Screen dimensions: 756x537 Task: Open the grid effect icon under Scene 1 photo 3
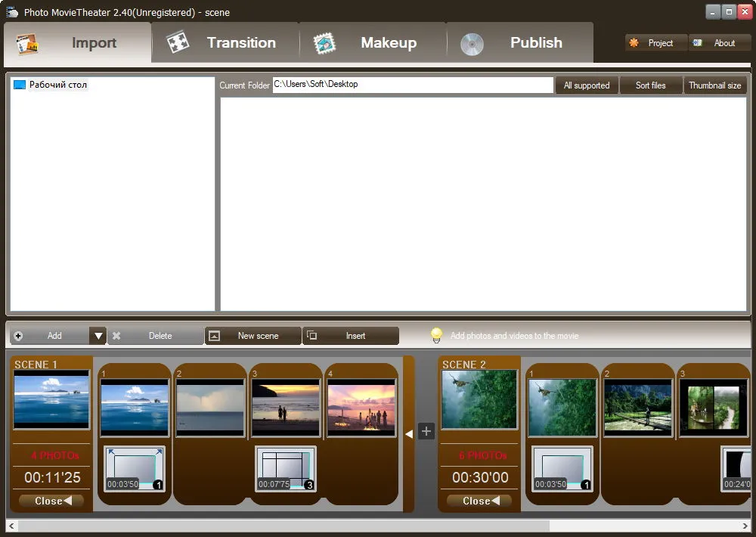click(x=286, y=469)
